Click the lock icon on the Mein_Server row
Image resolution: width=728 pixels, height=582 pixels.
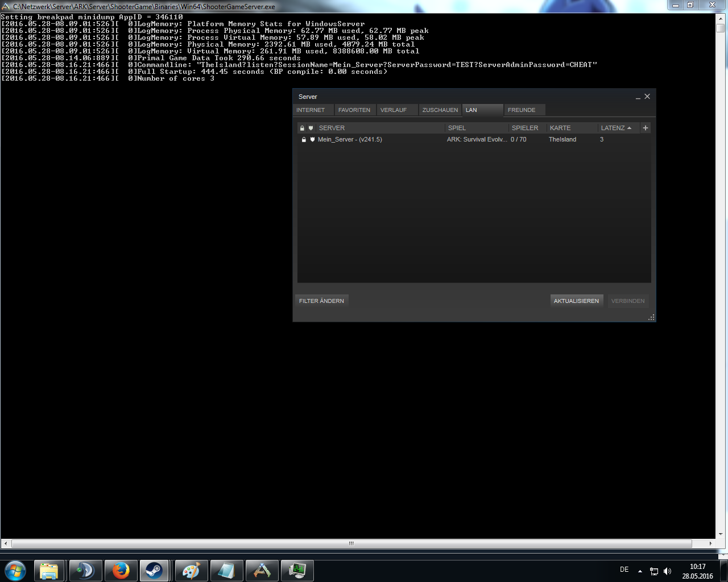pos(304,139)
